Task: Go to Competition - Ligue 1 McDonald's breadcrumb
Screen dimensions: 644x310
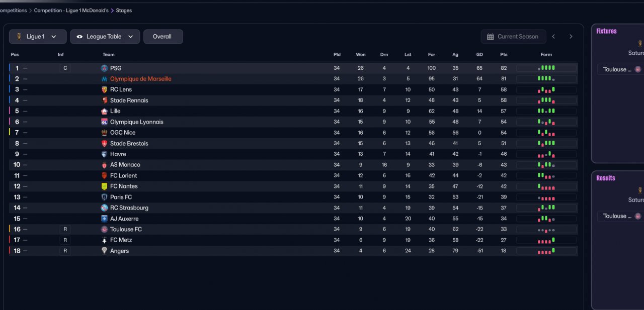Action: [71, 11]
